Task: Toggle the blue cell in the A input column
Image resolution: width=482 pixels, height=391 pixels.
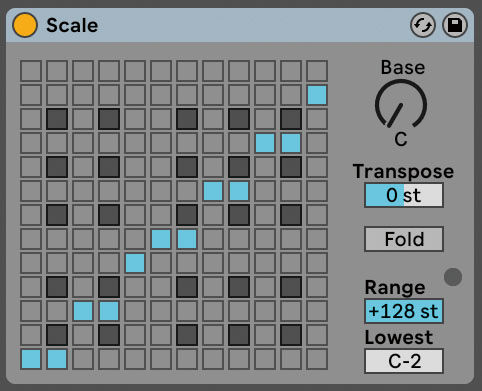Action: [x=265, y=143]
